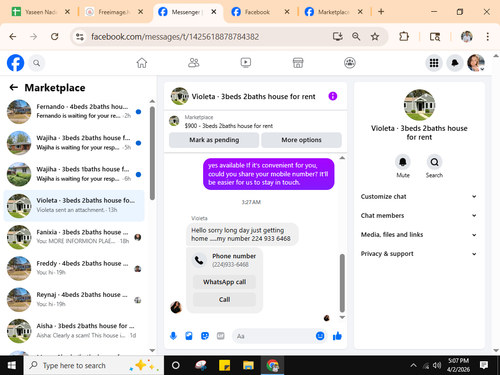This screenshot has height=375, width=500.
Task: Open the emoji picker in message box
Action: tap(320, 336)
